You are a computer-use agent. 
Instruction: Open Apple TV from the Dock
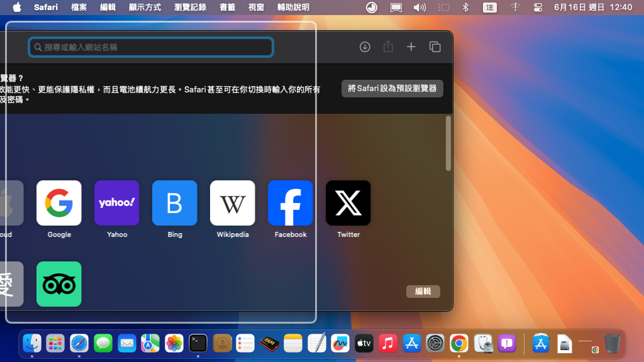pyautogui.click(x=364, y=343)
